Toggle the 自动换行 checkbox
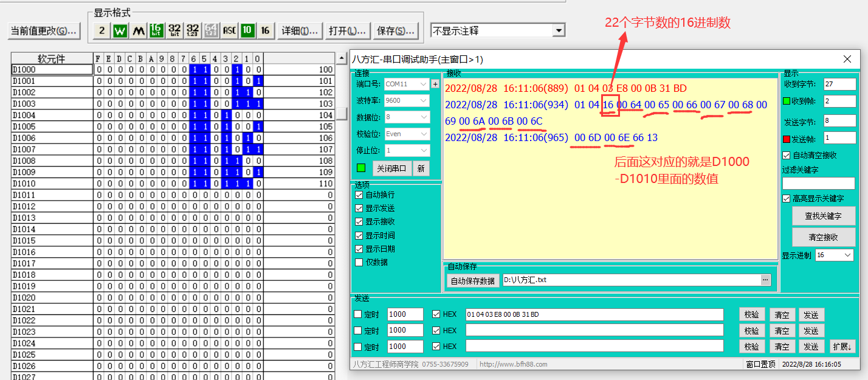The width and height of the screenshot is (868, 380). click(359, 195)
